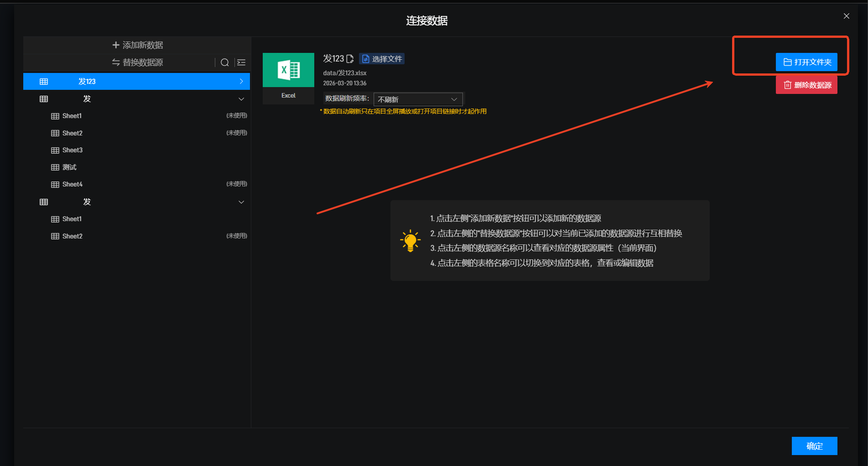
Task: Click the green Excel file type icon
Action: pos(288,70)
